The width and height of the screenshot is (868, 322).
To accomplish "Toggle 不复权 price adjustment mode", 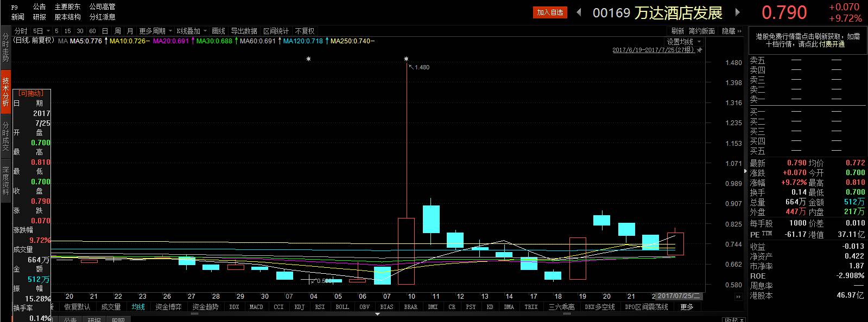I will [x=305, y=31].
